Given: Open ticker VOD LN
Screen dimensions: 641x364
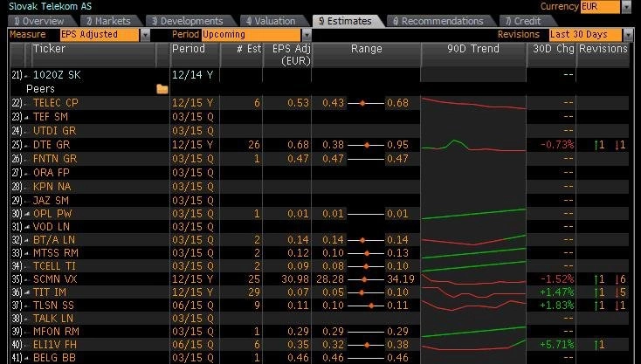Looking at the screenshot, I should pos(52,227).
